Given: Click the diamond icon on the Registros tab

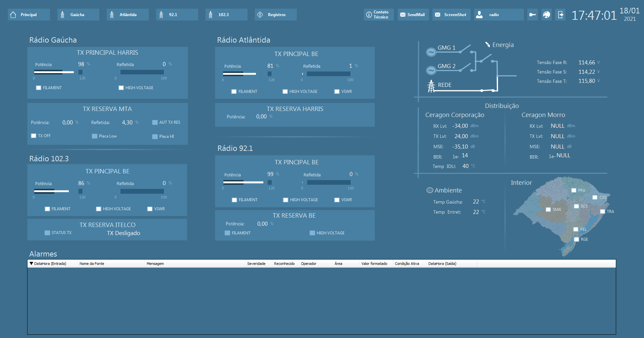Looking at the screenshot, I should 260,15.
